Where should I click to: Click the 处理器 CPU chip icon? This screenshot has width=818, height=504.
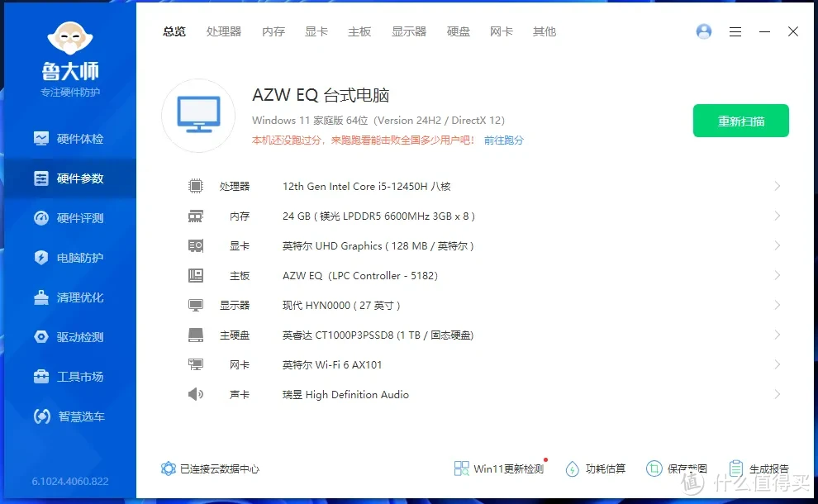pos(196,186)
